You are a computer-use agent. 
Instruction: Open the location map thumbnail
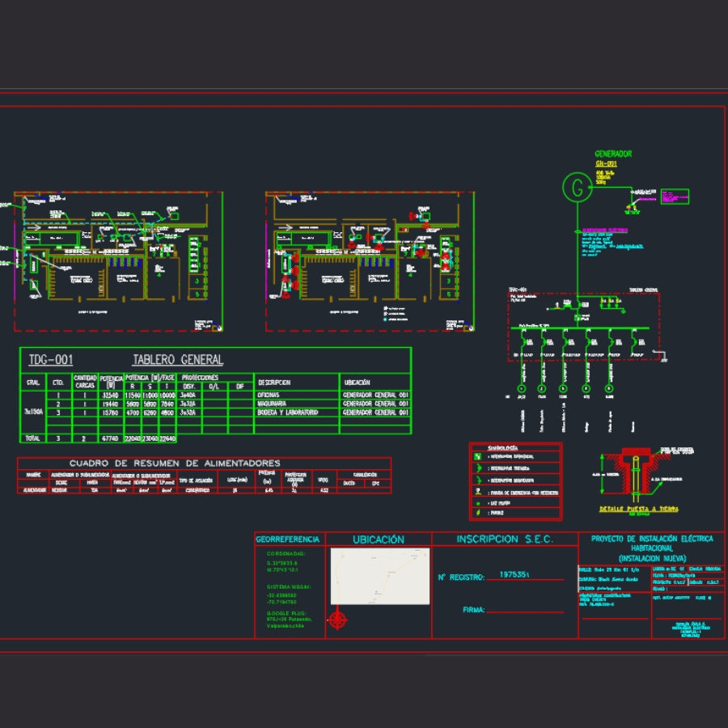(x=379, y=576)
